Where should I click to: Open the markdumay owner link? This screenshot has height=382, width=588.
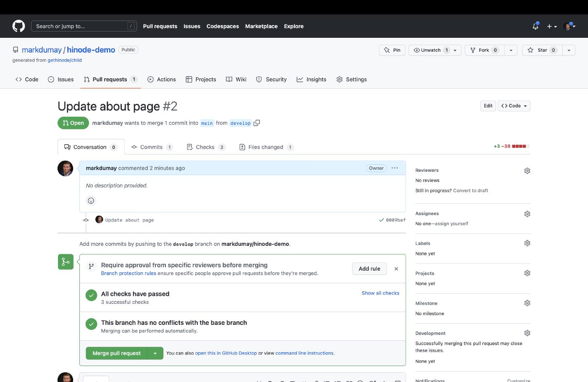tap(42, 50)
